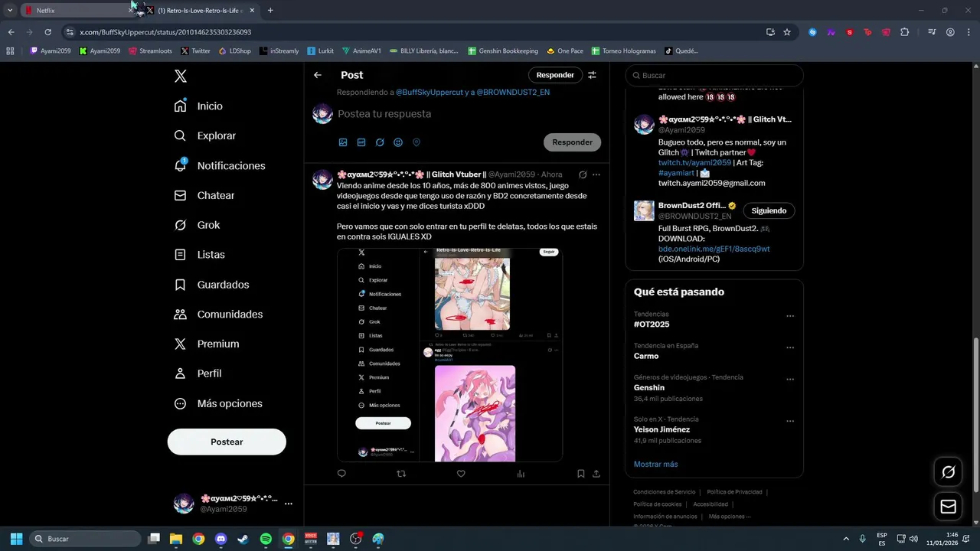Open Perfil in the sidebar
This screenshot has height=551, width=980.
click(198, 373)
